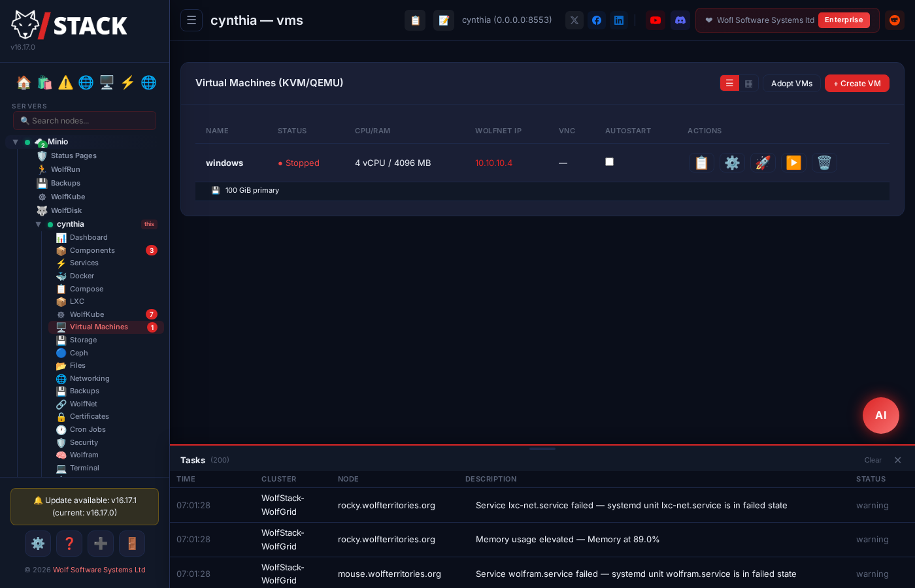Viewport: 915px width, 588px height.
Task: Click the rocket icon for windows VM
Action: (x=763, y=163)
